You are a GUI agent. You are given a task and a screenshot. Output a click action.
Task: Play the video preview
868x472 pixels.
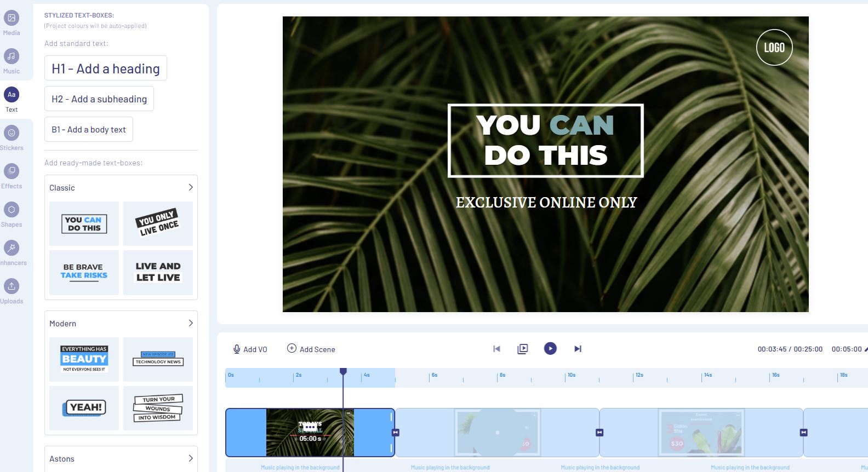[550, 349]
